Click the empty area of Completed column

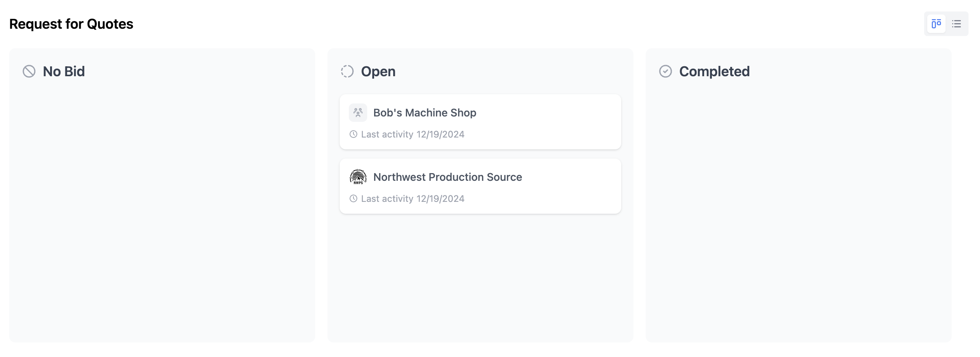pyautogui.click(x=798, y=211)
